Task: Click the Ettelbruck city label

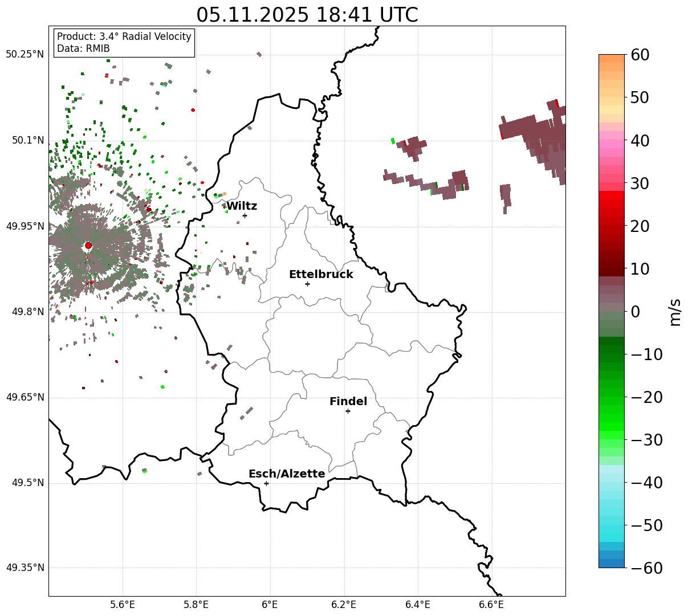Action: pyautogui.click(x=321, y=275)
